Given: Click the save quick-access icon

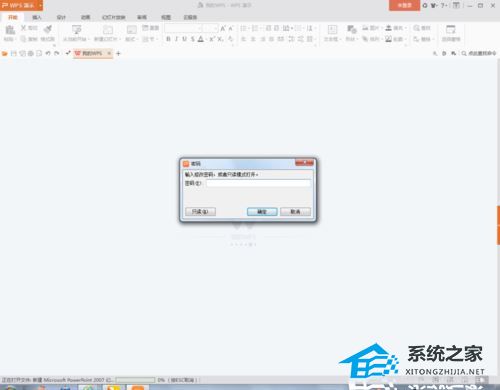Looking at the screenshot, I should [14, 53].
